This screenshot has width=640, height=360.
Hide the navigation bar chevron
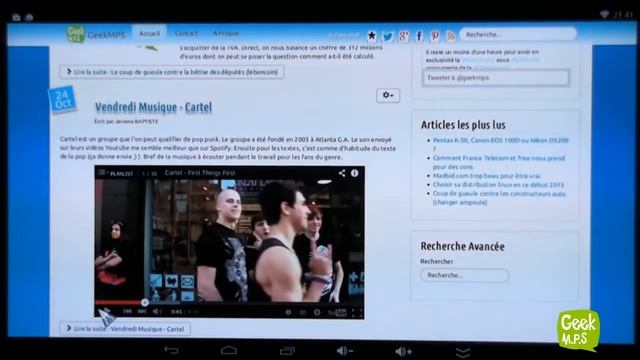463,352
